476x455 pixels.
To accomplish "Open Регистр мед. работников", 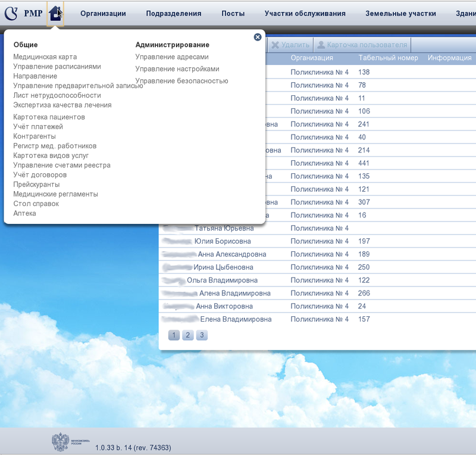I will (x=55, y=146).
